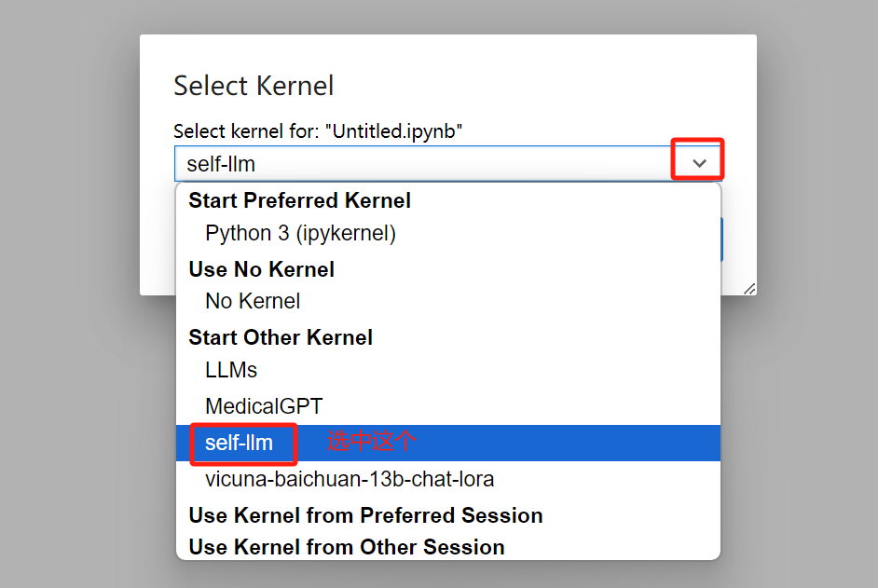Choose the highlighted self-llm kernel
878x588 pixels.
point(240,443)
